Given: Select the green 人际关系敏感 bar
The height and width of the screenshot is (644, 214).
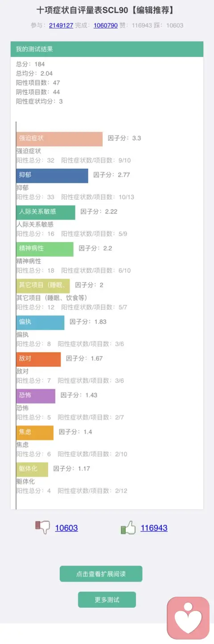Looking at the screenshot, I should point(45,212).
